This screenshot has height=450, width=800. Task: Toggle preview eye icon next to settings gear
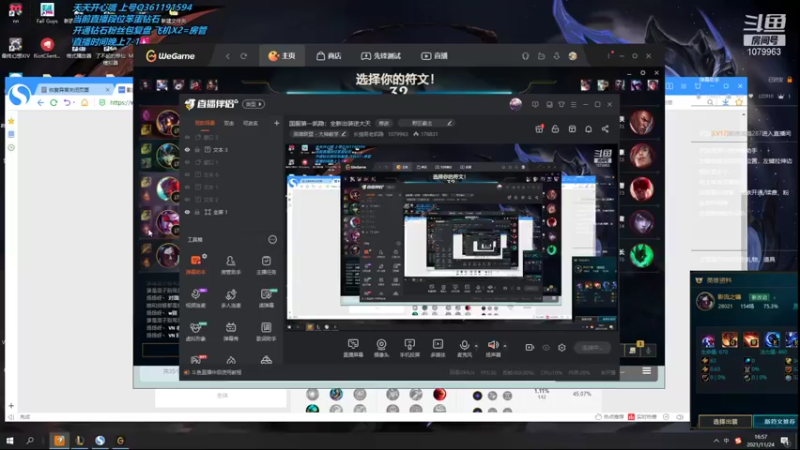pyautogui.click(x=546, y=347)
